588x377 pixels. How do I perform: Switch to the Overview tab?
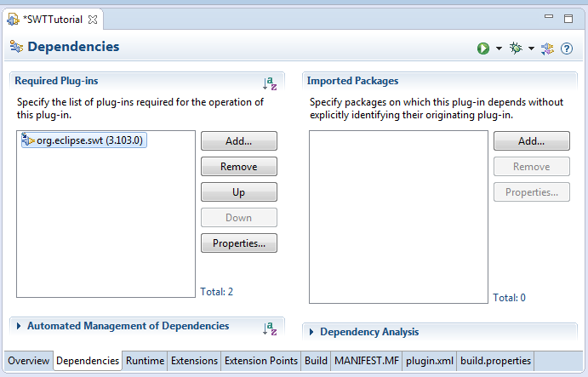pyautogui.click(x=28, y=361)
